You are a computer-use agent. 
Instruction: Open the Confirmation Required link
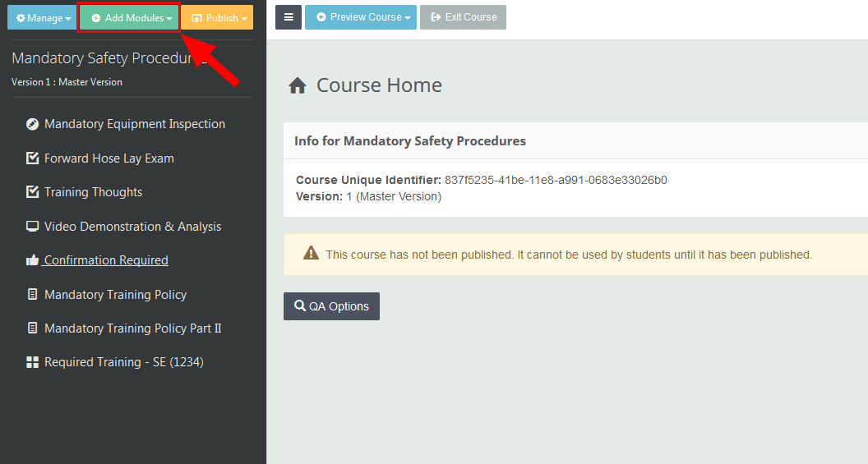pos(106,260)
